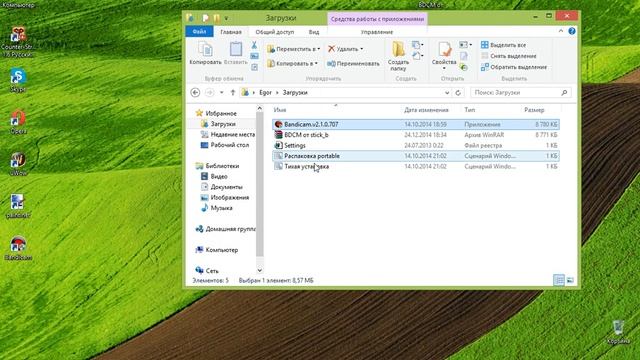This screenshot has width=640, height=360.
Task: Open the Файл tab
Action: 199,31
